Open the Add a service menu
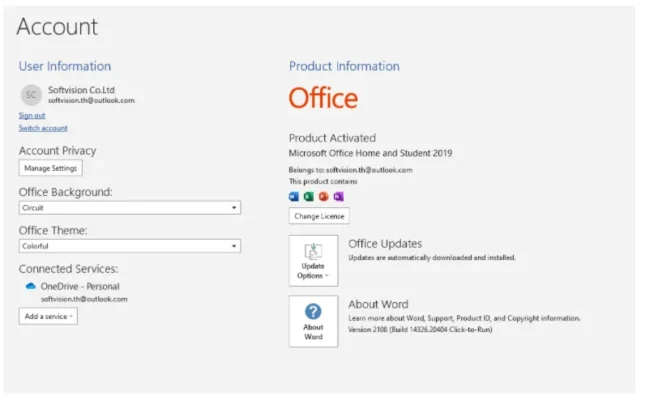This screenshot has width=645, height=400. (48, 316)
